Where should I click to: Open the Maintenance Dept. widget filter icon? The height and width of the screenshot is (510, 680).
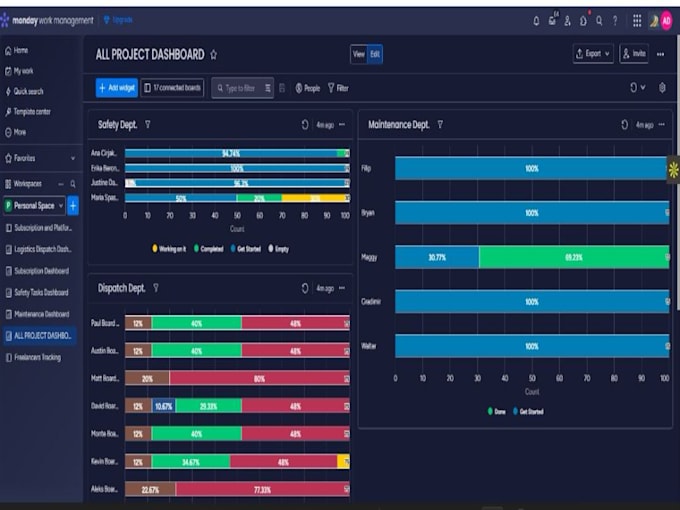click(x=440, y=125)
